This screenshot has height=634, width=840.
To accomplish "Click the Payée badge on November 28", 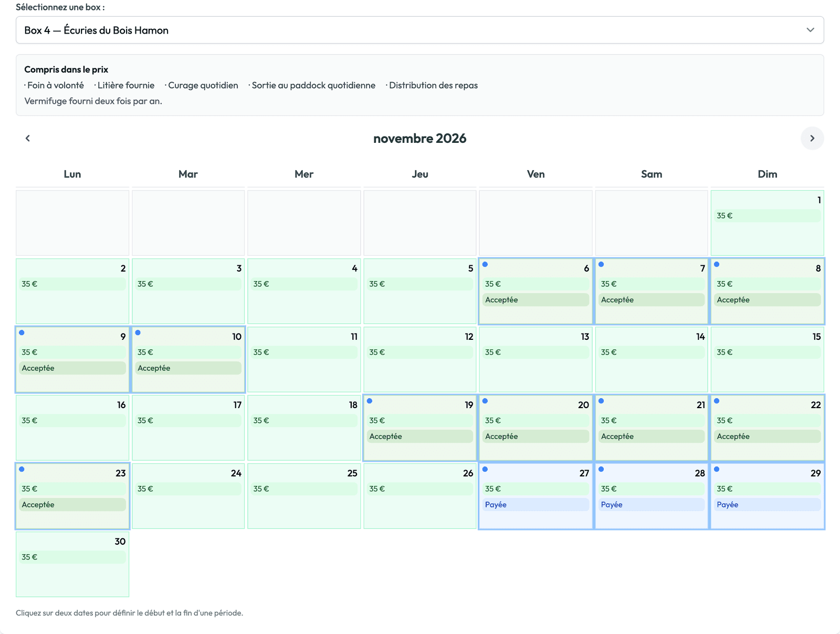I will pyautogui.click(x=652, y=505).
